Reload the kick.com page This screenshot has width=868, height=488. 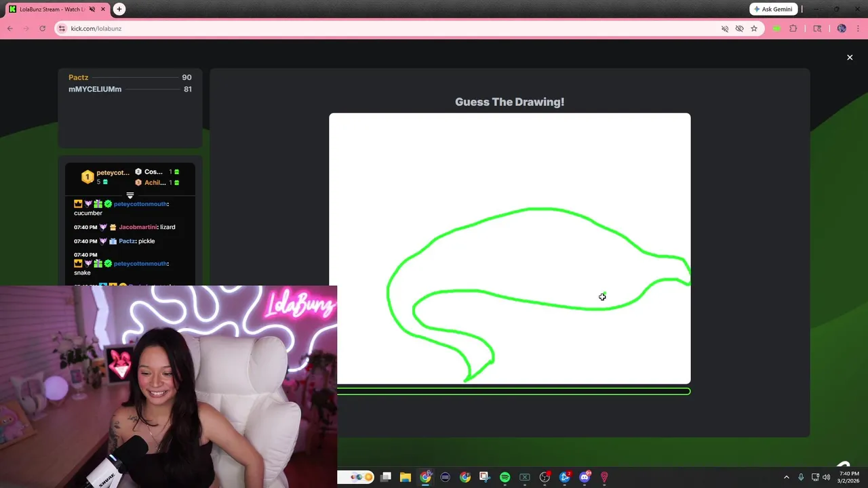[42, 28]
